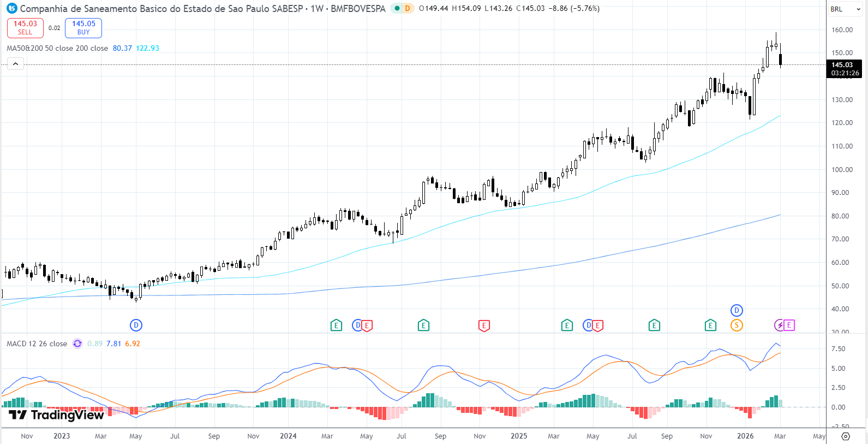The width and height of the screenshot is (868, 444).
Task: Click the SABESP symbol logo icon
Action: [x=11, y=9]
